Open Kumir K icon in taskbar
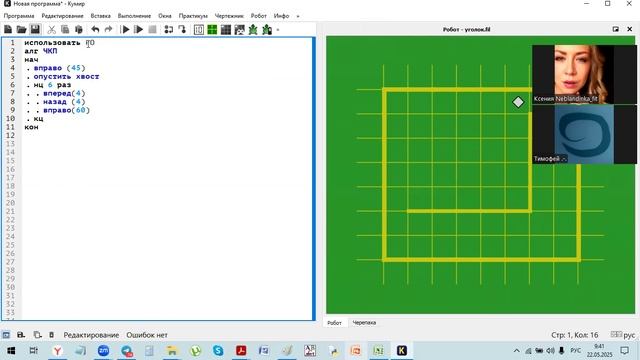This screenshot has height=360, width=640. pyautogui.click(x=402, y=351)
